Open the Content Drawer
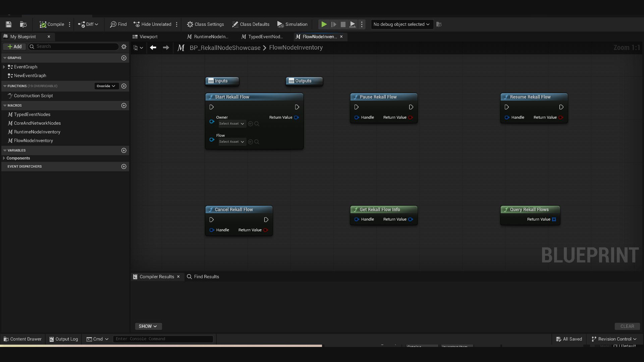644x362 pixels. point(22,339)
